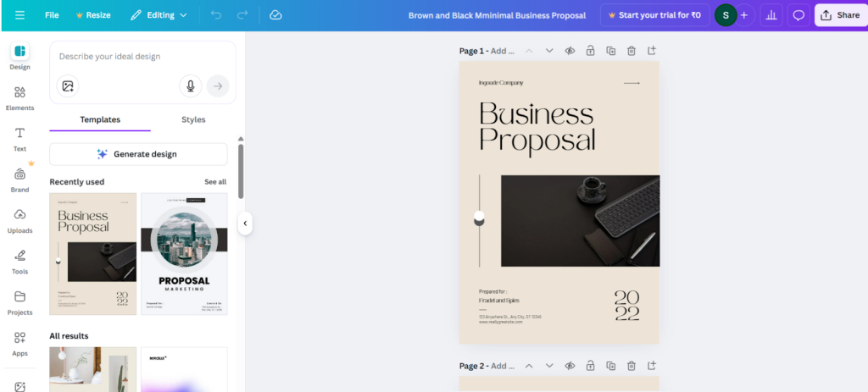Move Page 1 up with chevron
Viewport: 868px width, 392px height.
coord(529,51)
